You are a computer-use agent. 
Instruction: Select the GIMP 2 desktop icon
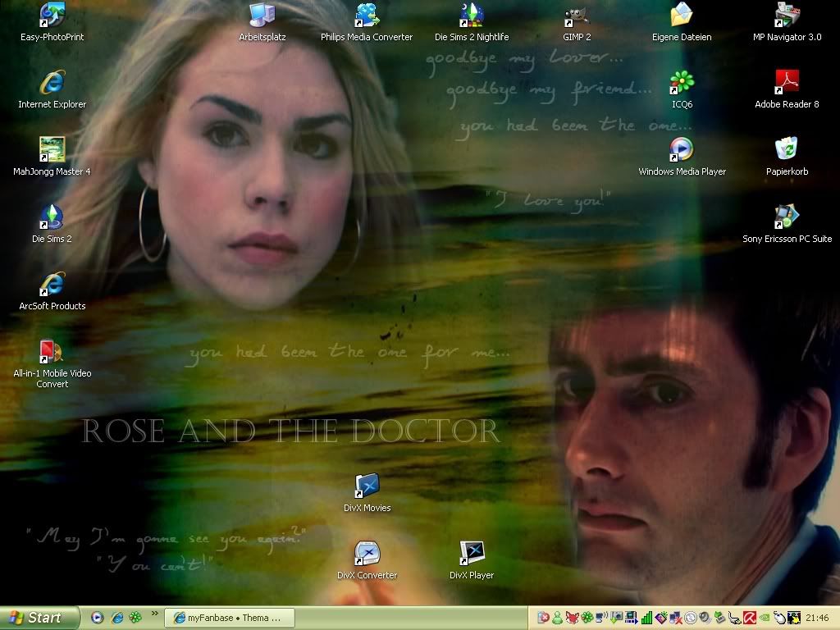(577, 22)
